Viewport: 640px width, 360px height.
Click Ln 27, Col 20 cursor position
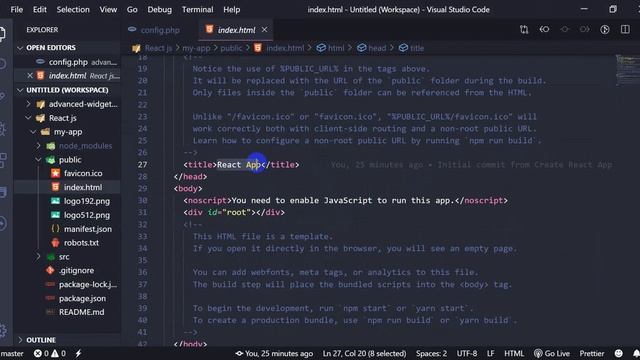pyautogui.click(x=364, y=353)
